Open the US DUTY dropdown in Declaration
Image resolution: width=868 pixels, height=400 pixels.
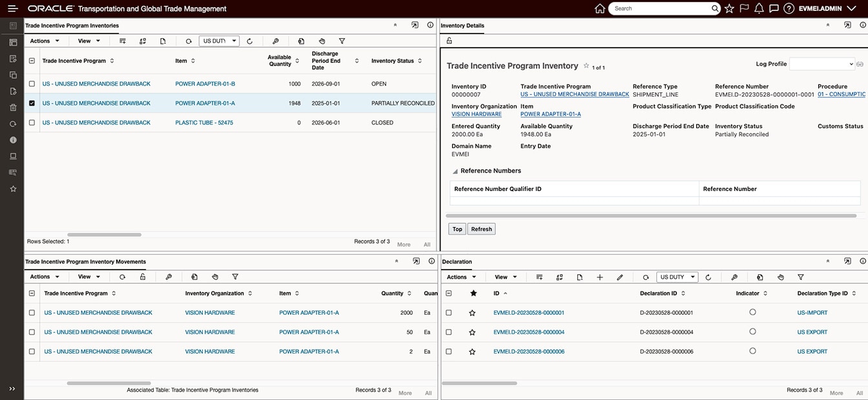click(677, 277)
